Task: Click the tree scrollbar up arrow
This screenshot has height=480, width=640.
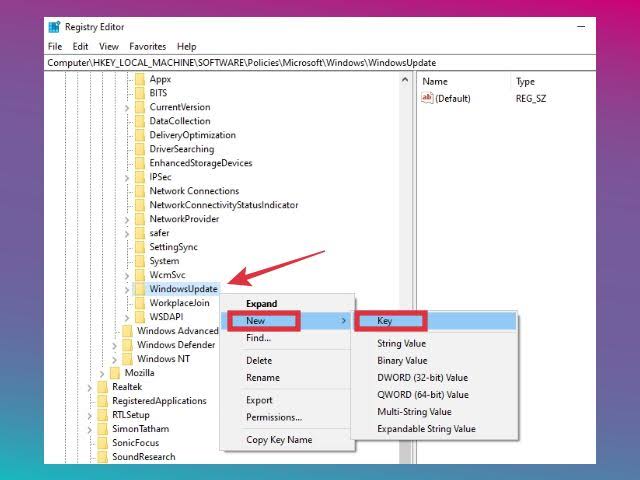Action: pyautogui.click(x=405, y=80)
